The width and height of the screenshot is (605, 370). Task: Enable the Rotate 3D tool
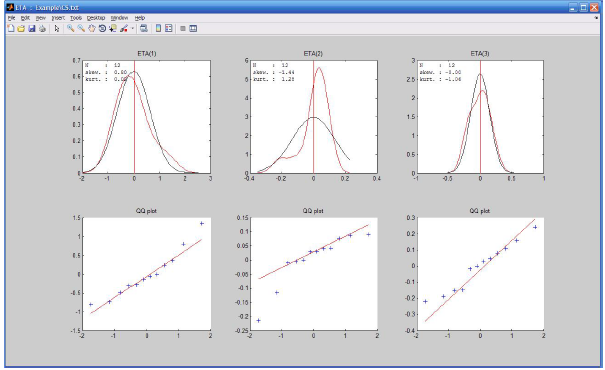[102, 28]
